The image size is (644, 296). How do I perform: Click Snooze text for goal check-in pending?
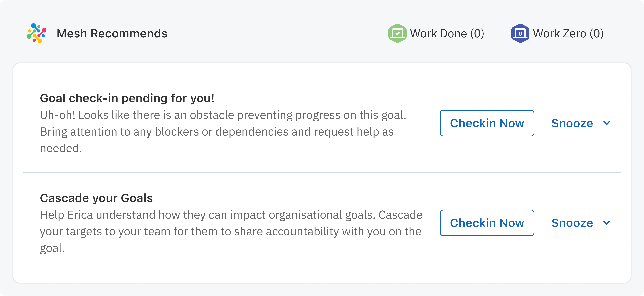572,123
